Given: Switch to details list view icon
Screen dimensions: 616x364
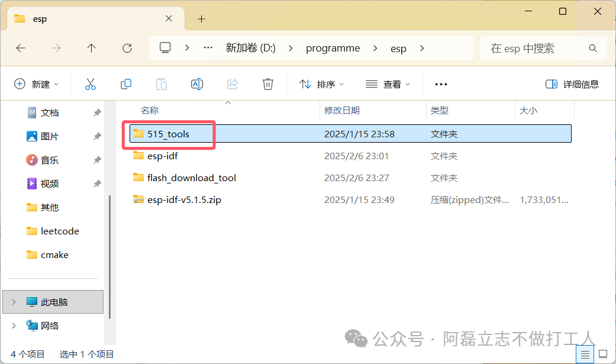Looking at the screenshot, I should (585, 355).
